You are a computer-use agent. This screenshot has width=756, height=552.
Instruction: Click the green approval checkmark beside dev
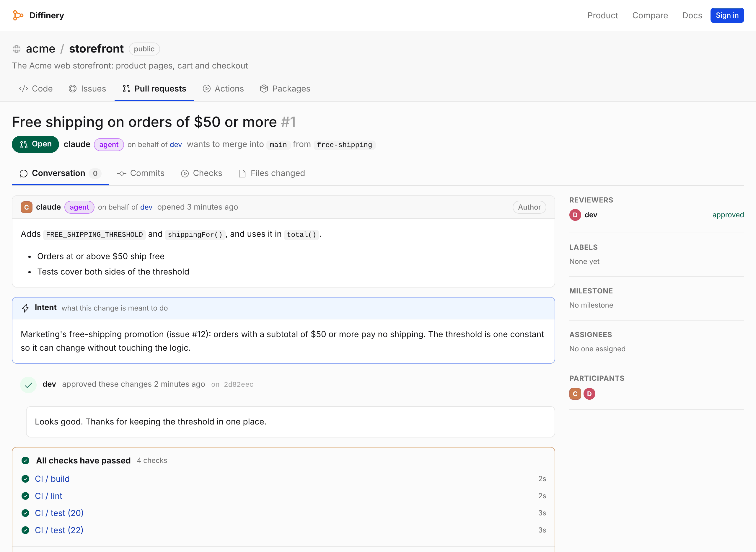point(28,385)
